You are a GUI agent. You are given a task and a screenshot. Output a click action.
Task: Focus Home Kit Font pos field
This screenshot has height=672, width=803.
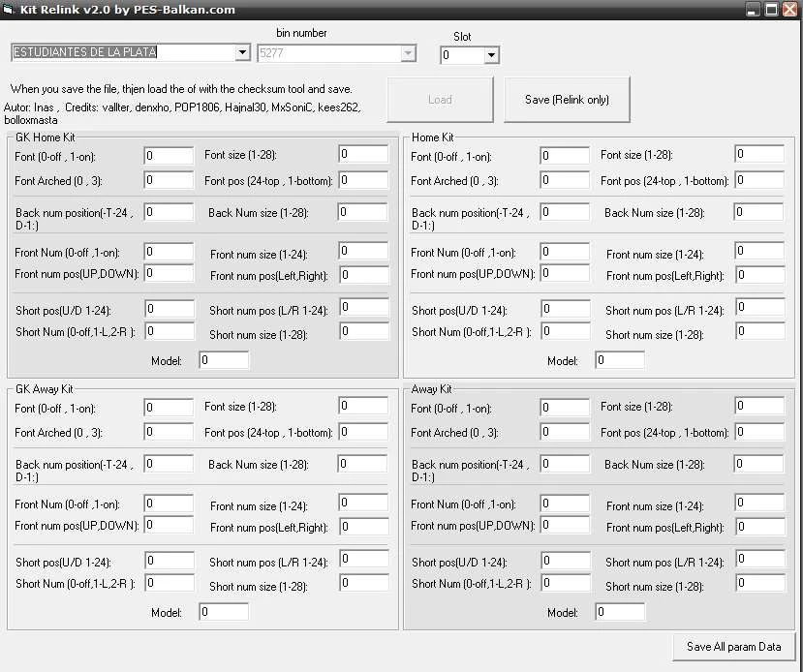tap(759, 180)
